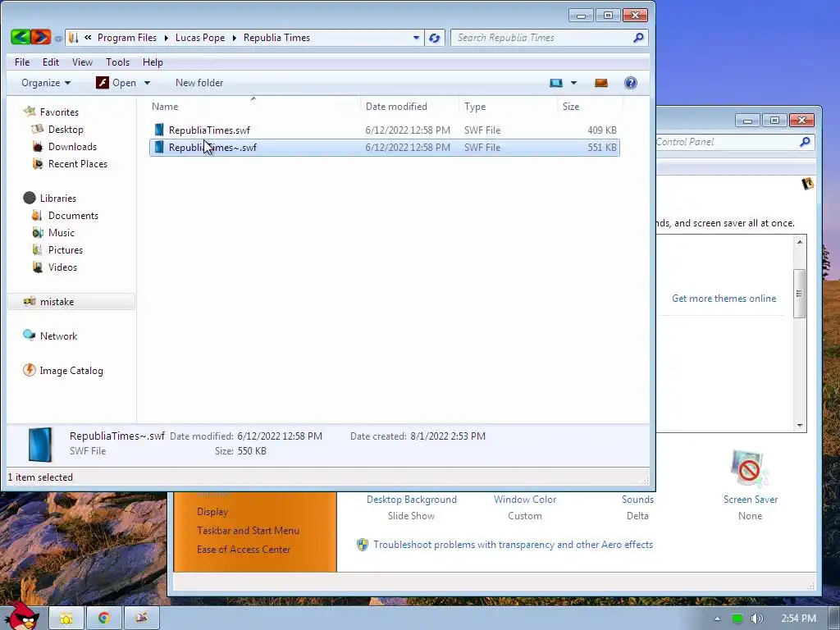The image size is (840, 630).
Task: Open the Help menu
Action: tap(153, 62)
